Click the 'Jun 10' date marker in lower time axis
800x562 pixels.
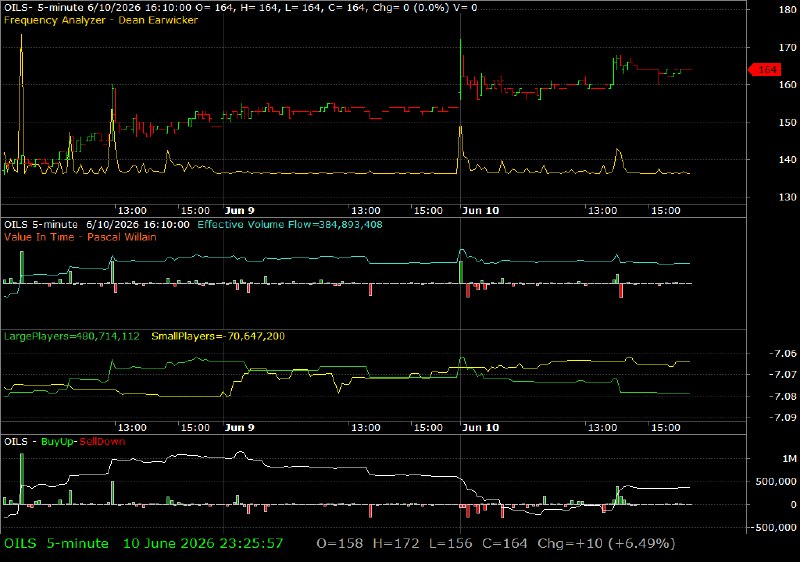[x=480, y=427]
